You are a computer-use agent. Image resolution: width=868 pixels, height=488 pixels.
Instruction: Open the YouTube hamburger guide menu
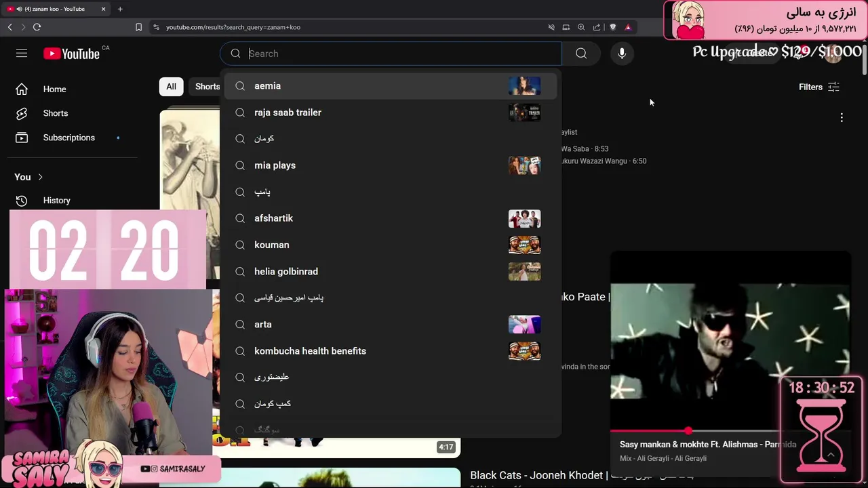click(22, 53)
